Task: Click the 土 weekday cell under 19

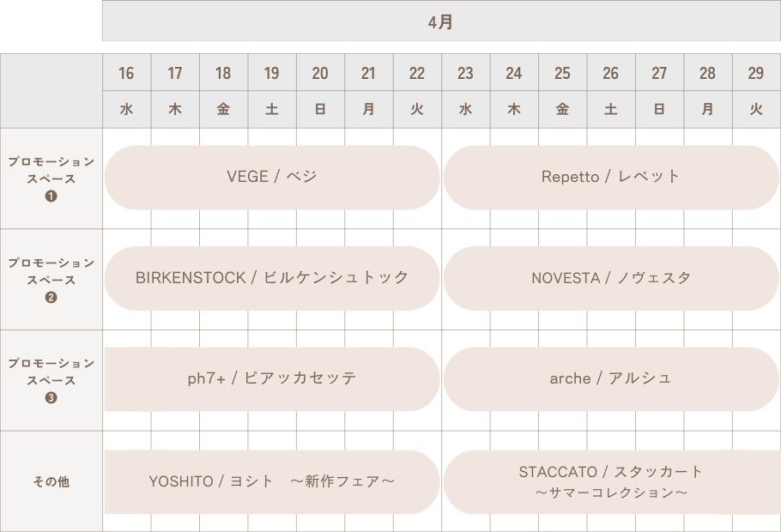Action: pos(272,109)
